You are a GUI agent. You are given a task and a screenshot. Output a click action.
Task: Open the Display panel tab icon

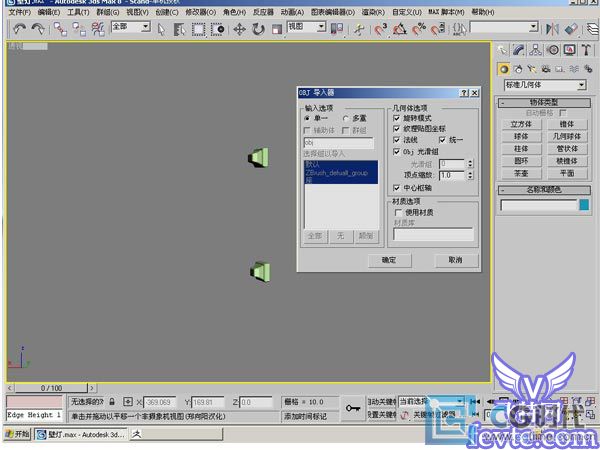pos(569,50)
